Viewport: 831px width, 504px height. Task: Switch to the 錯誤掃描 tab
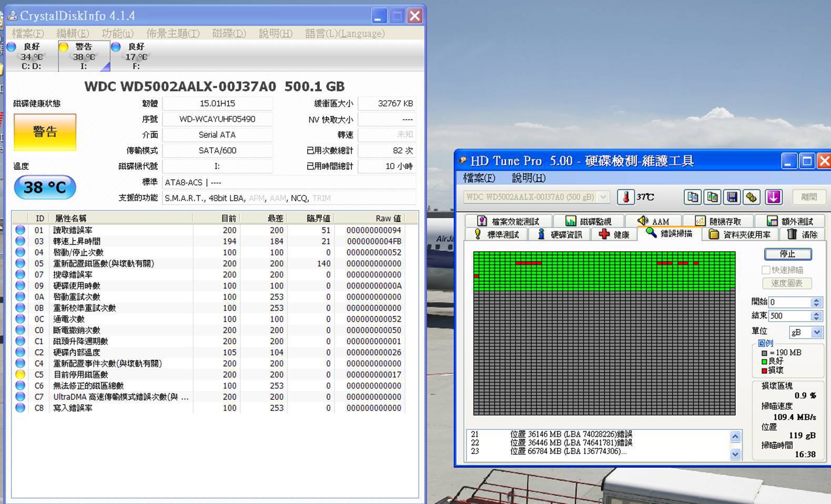point(670,233)
